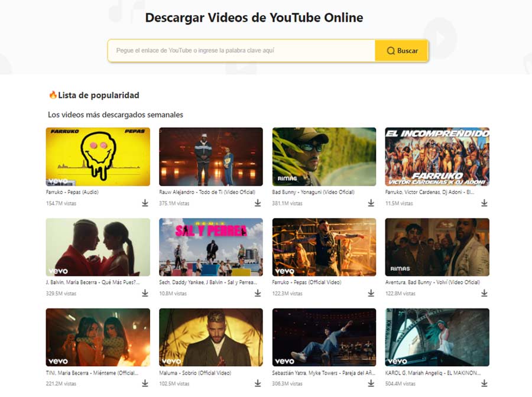Download Farruko - Pepas (Audio) video
The height and width of the screenshot is (397, 532).
(145, 203)
